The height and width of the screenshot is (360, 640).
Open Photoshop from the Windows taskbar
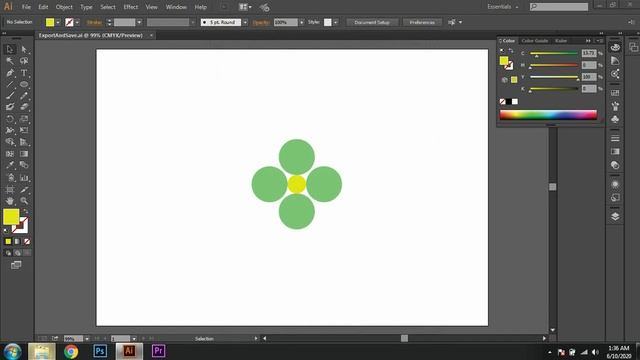(x=100, y=351)
